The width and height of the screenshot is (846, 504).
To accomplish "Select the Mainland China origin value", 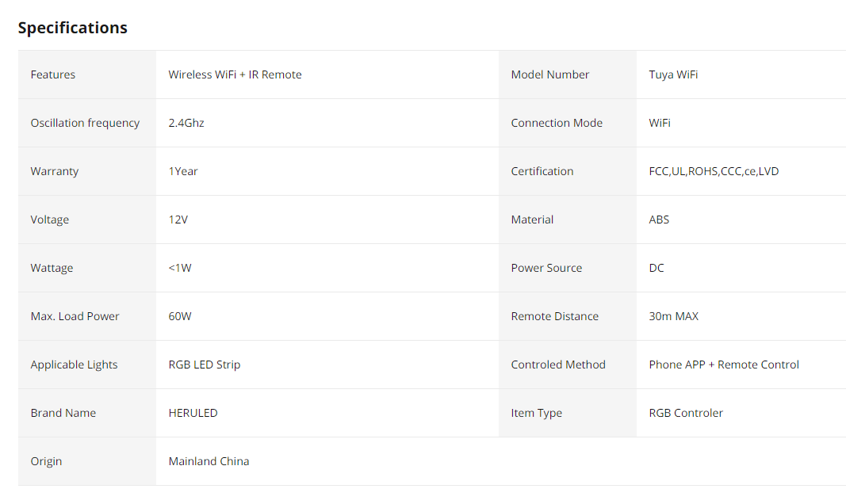I will 209,461.
